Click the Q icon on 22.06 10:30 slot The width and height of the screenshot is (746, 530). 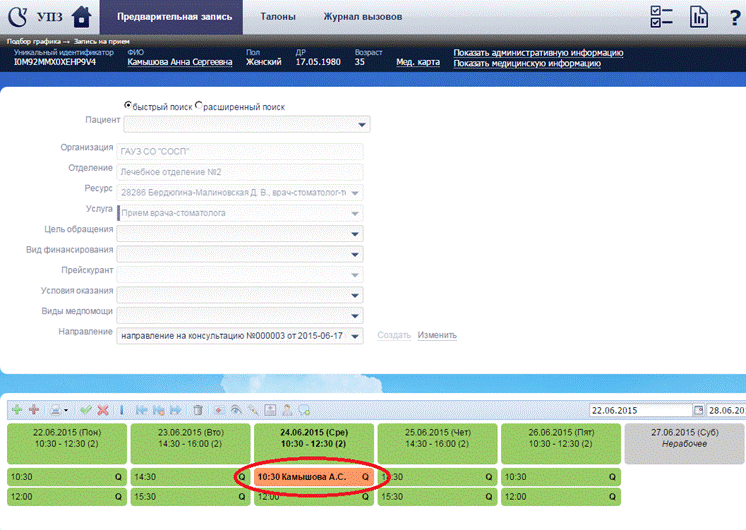point(118,477)
